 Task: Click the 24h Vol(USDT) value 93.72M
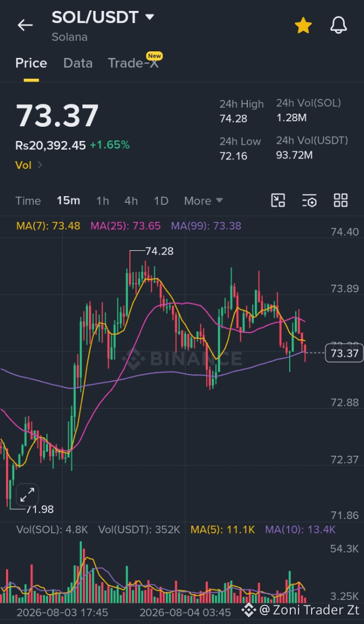point(294,155)
